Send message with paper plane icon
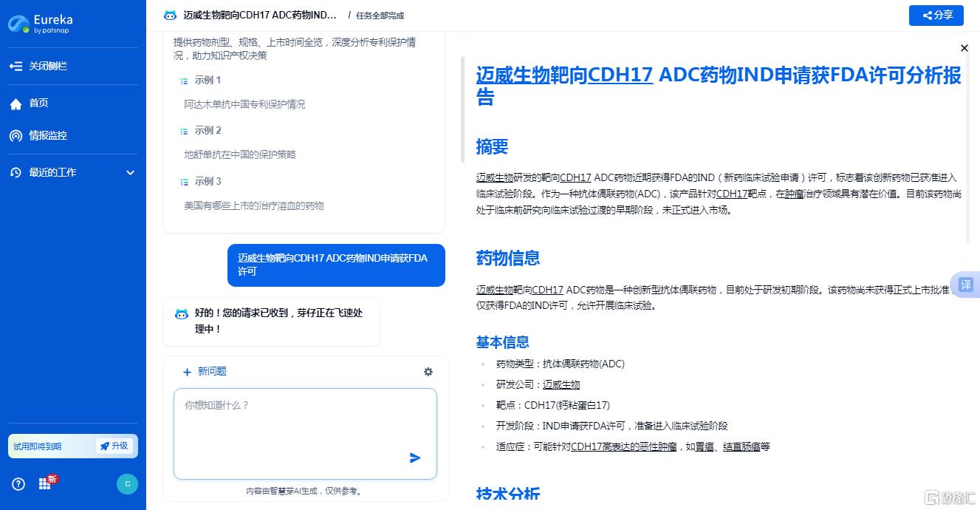 pos(415,458)
